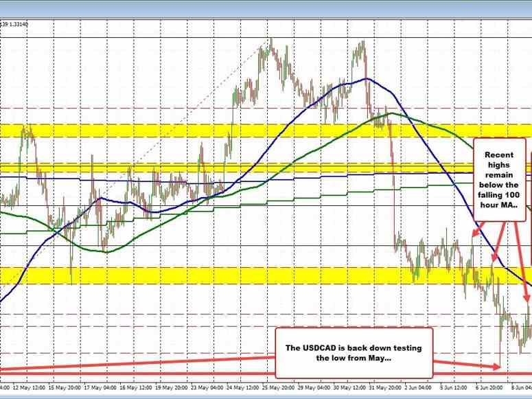Click the 24 May 12:00 date label
This screenshot has height=399, width=532.
pyautogui.click(x=242, y=387)
